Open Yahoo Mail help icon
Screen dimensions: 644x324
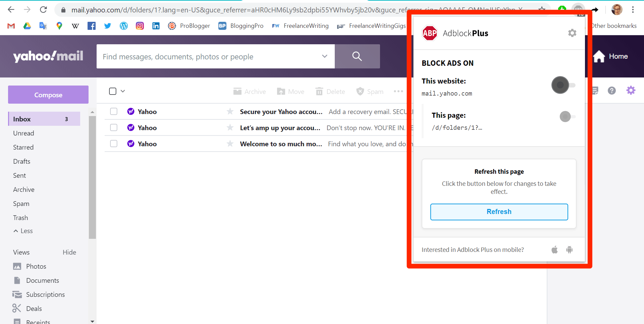(612, 91)
